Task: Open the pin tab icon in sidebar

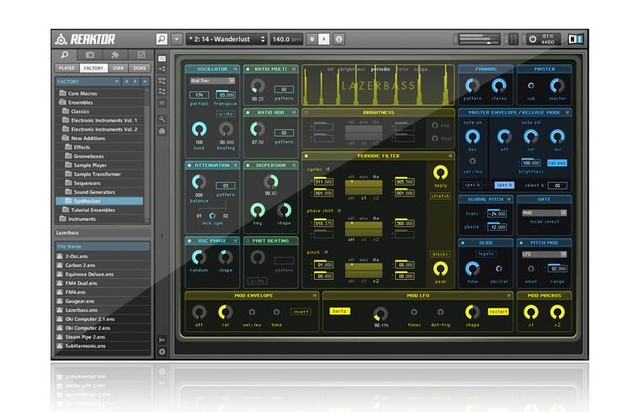Action: 115,55
